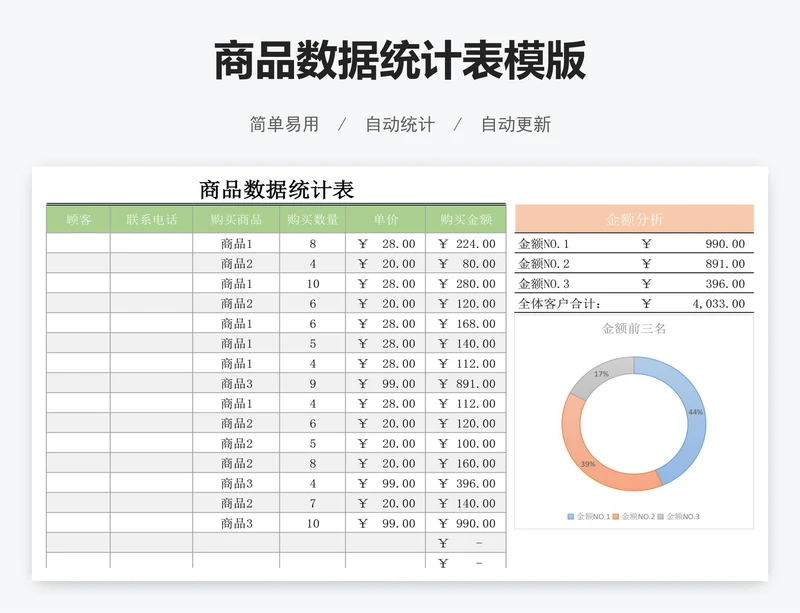This screenshot has height=613, width=800.
Task: Click the 购买商品 column header
Action: click(x=236, y=219)
